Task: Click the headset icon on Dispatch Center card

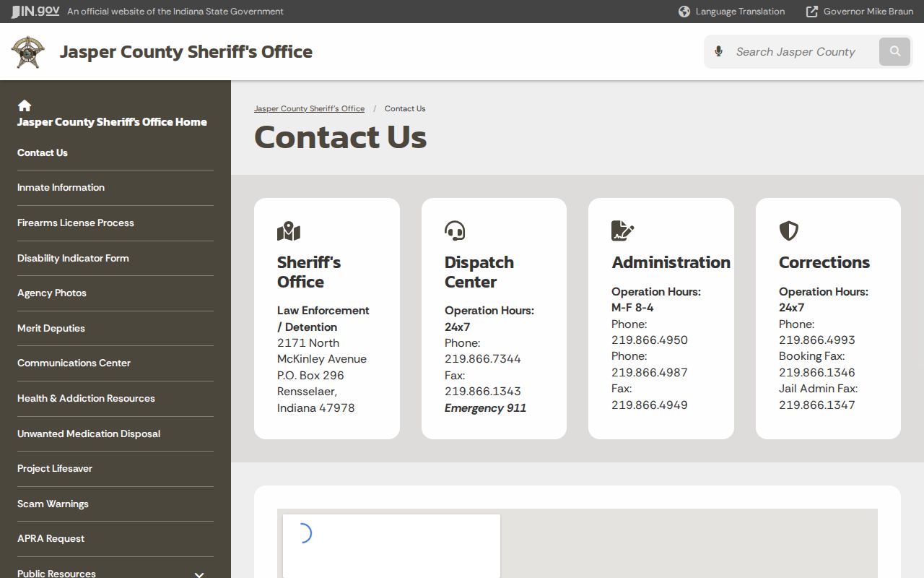Action: 455,231
